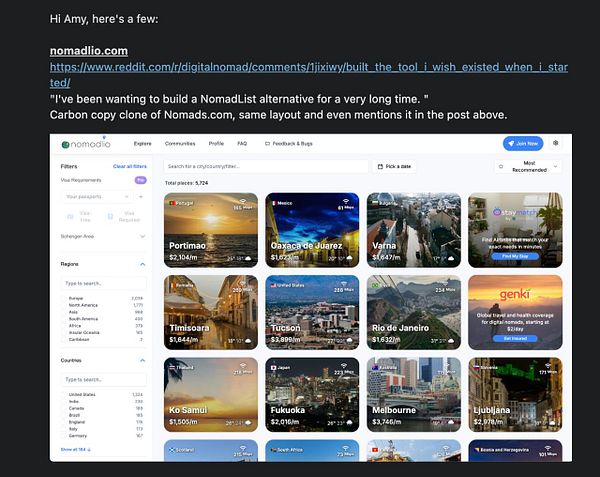The height and width of the screenshot is (477, 600).
Task: Click weather cloud icon on Timisoara card
Action: pyautogui.click(x=248, y=341)
